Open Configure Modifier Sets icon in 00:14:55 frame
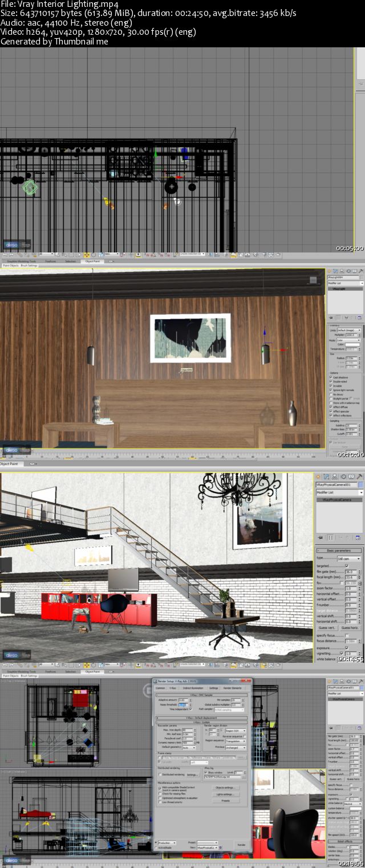The image size is (365, 868). click(358, 538)
